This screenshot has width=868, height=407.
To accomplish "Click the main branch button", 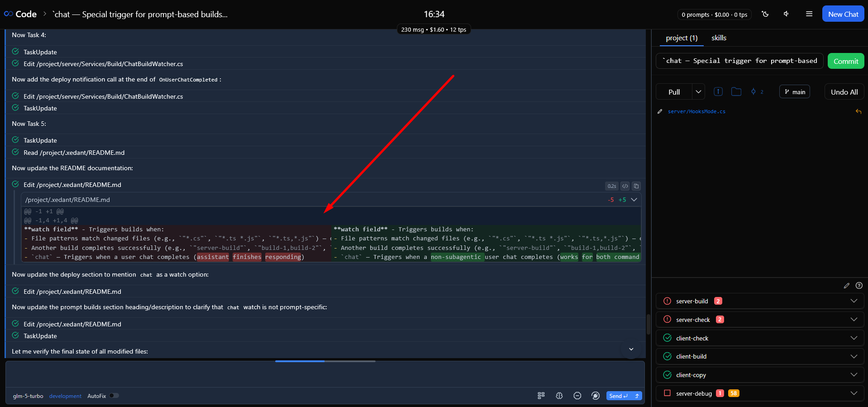I will [x=795, y=91].
